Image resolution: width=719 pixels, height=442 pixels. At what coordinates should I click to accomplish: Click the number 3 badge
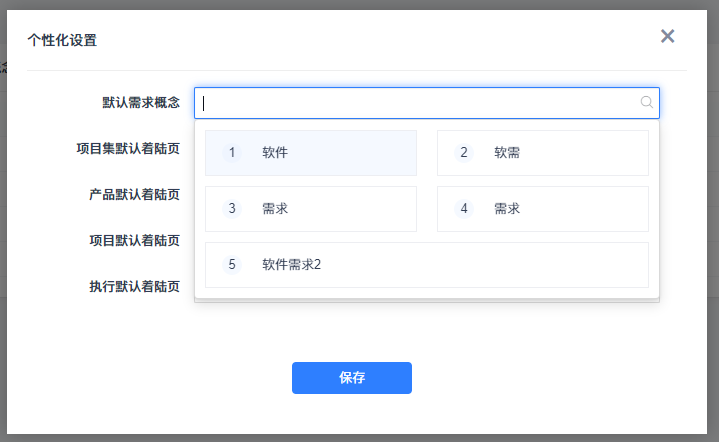click(x=232, y=209)
